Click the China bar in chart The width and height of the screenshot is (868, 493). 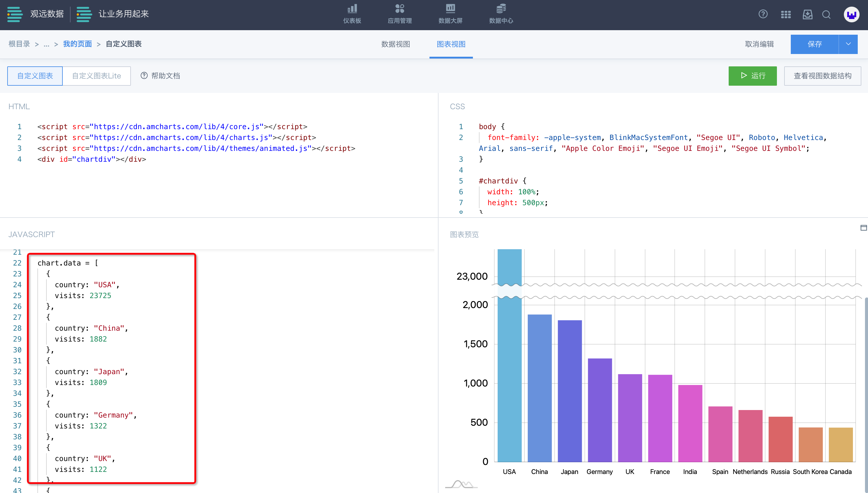pos(540,388)
